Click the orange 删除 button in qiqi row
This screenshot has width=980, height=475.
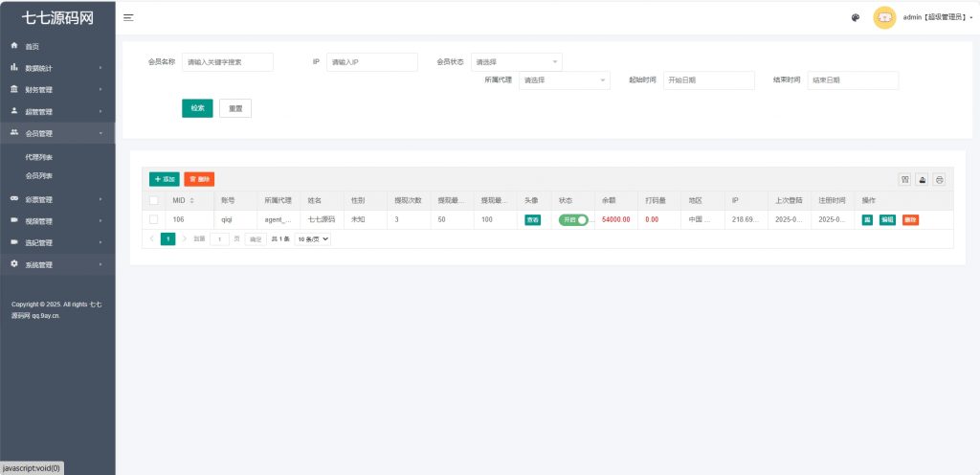911,220
